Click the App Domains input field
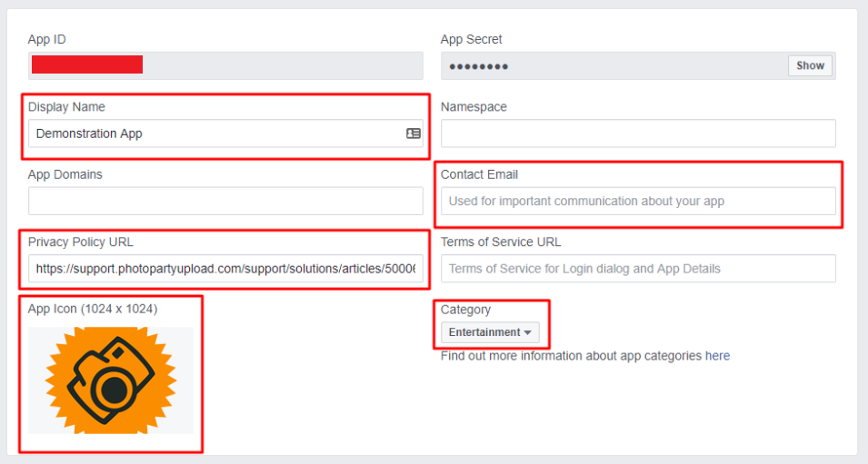868x464 pixels. 225,201
